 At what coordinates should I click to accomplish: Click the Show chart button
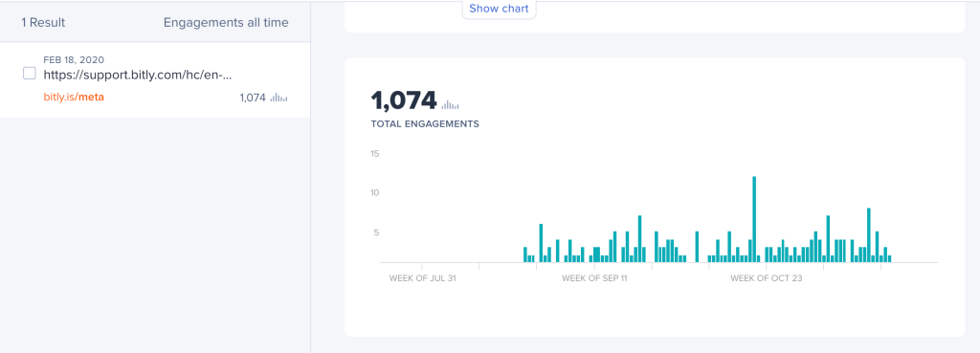[x=499, y=9]
